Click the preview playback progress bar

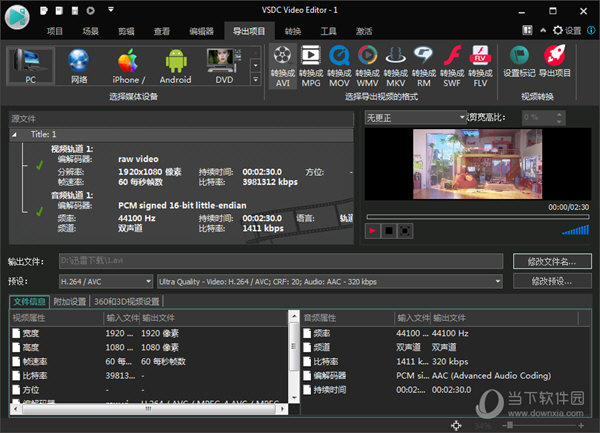[x=478, y=216]
